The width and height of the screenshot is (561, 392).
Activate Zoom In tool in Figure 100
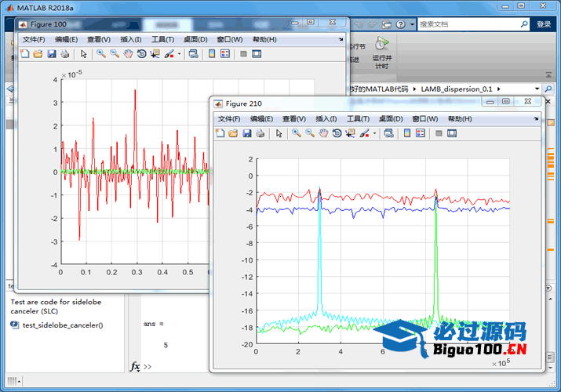tap(101, 54)
